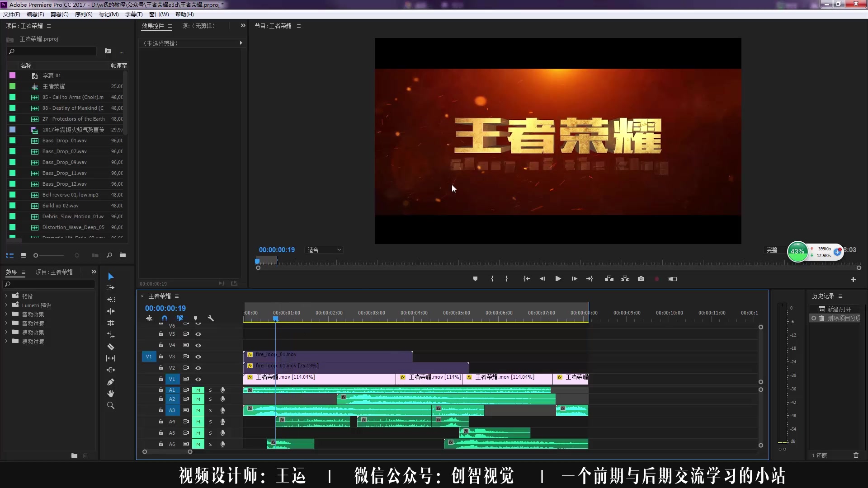The height and width of the screenshot is (488, 868).
Task: Add marker in timeline header
Action: pyautogui.click(x=195, y=319)
